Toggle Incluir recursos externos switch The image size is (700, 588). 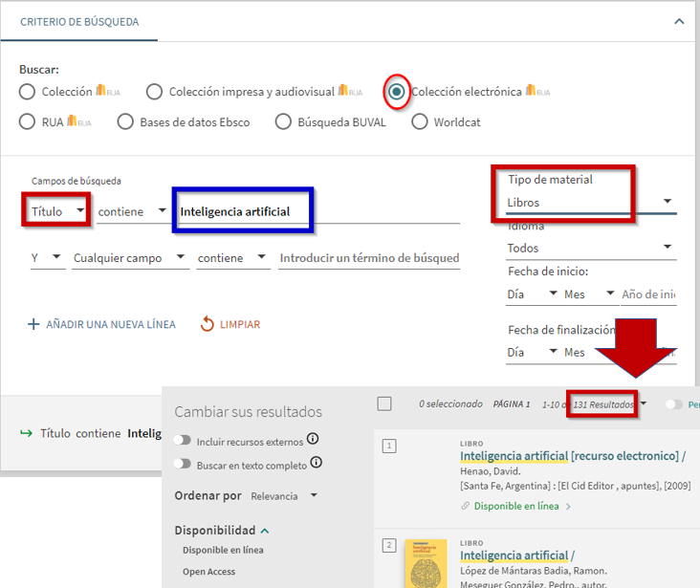(x=183, y=442)
